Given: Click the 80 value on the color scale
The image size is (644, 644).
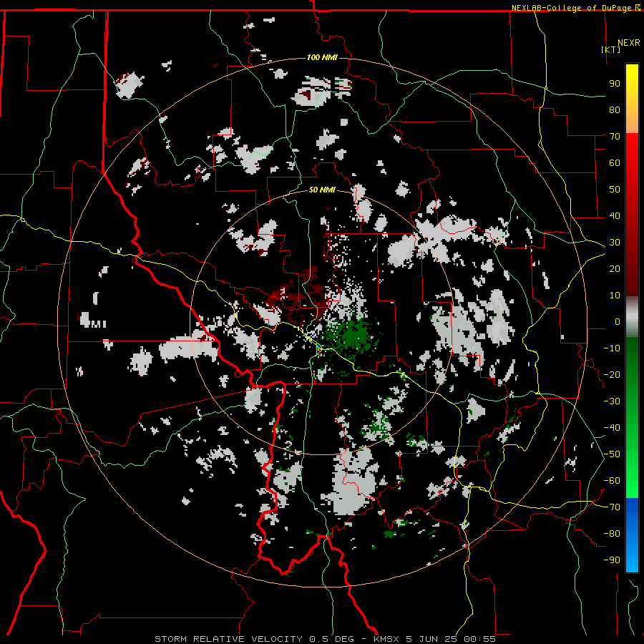Looking at the screenshot, I should pos(615,109).
